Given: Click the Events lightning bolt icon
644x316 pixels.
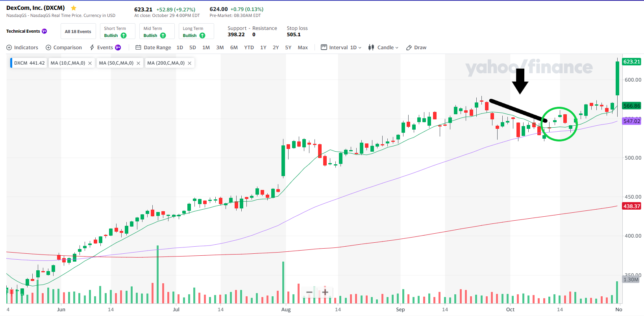Looking at the screenshot, I should (92, 47).
